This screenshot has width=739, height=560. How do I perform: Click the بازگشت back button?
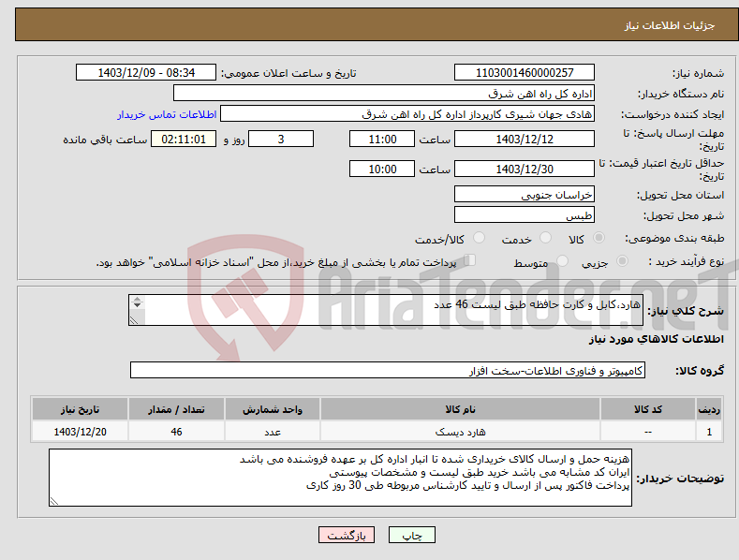coord(347,535)
